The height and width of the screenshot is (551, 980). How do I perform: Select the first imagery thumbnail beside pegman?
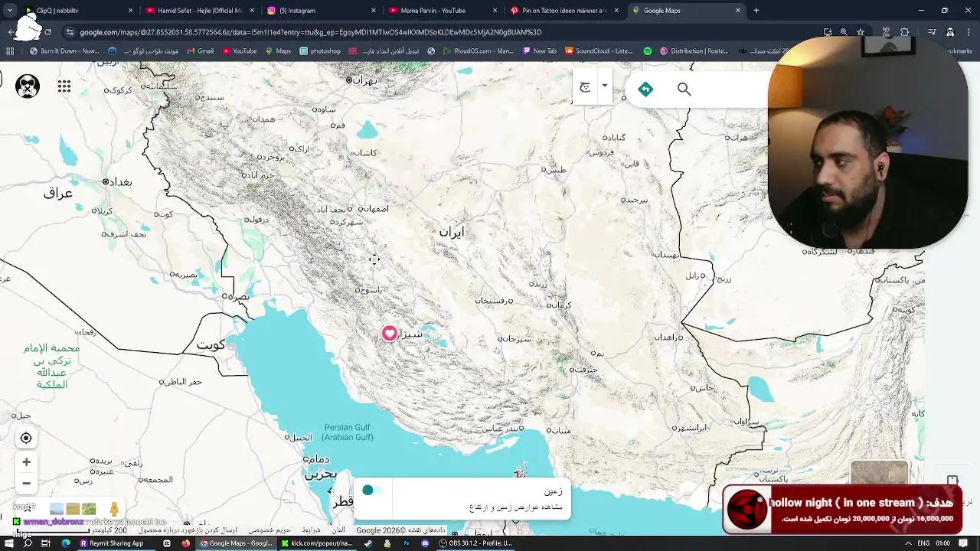pyautogui.click(x=57, y=509)
